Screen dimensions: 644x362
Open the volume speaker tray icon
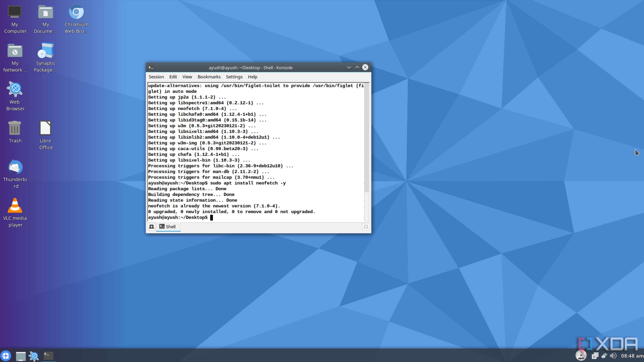pos(613,355)
